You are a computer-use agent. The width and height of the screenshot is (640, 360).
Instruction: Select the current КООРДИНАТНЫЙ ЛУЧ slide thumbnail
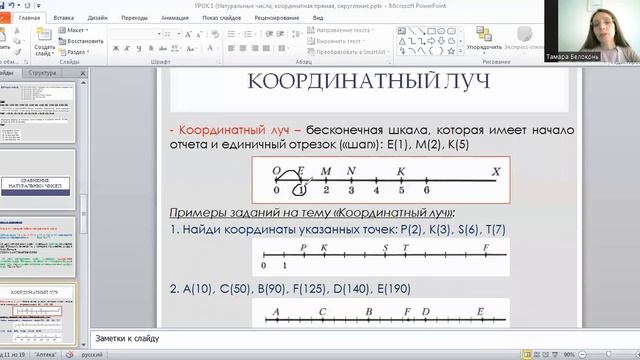[37, 315]
